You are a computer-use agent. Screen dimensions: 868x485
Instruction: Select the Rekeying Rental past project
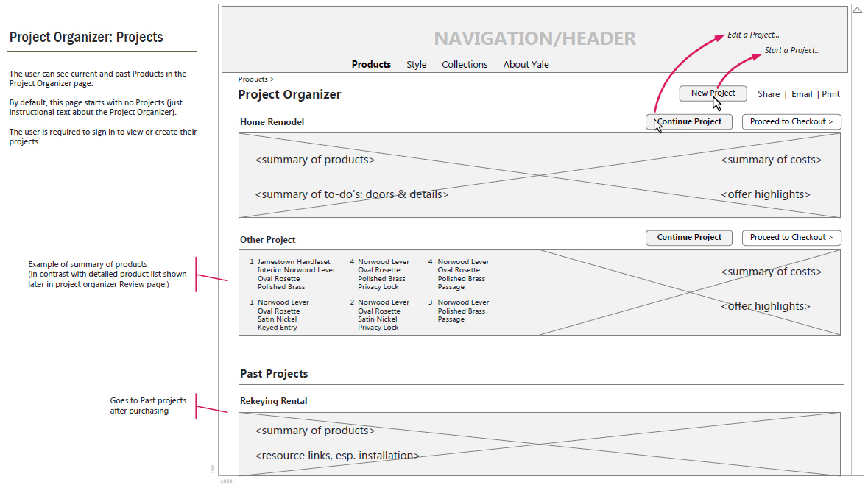point(273,401)
